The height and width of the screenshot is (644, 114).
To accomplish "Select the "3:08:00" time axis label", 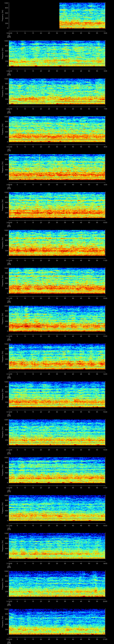I will (9, 185).
